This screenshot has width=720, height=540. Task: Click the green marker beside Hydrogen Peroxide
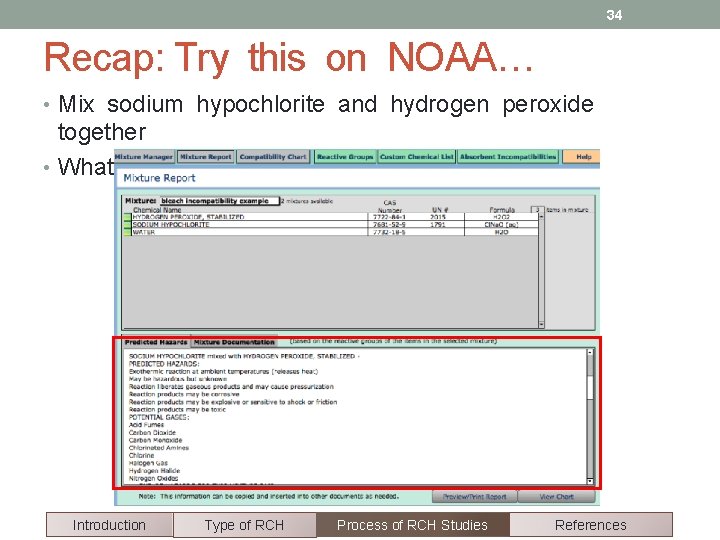[127, 217]
